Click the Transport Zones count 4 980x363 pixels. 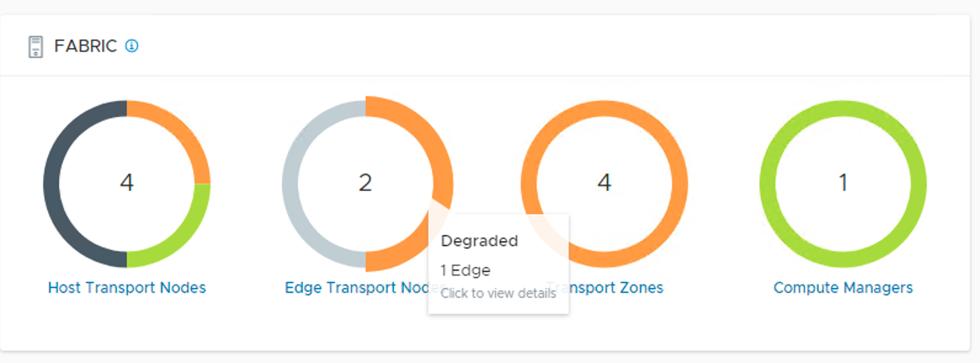coord(604,183)
